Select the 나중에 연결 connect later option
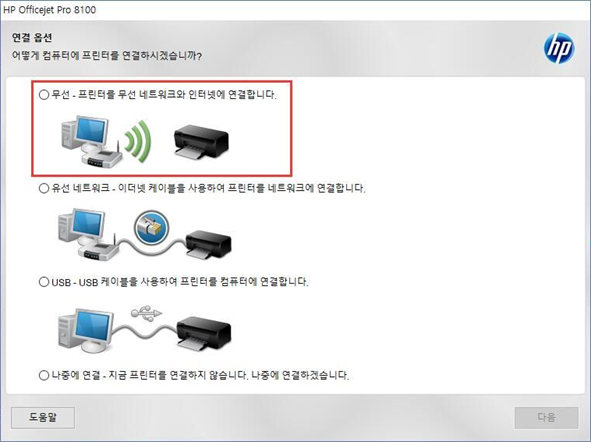 pyautogui.click(x=44, y=375)
